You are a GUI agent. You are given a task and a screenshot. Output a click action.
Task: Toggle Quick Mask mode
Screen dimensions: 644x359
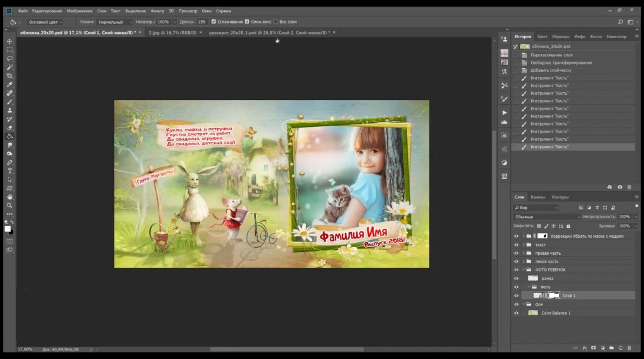(10, 241)
